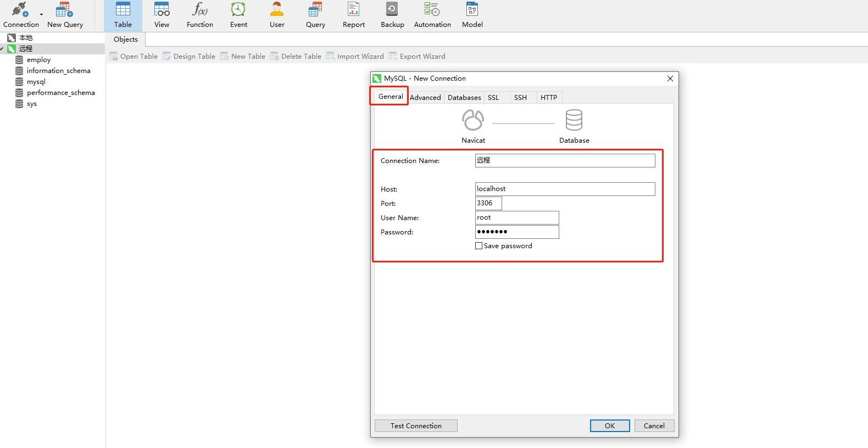The height and width of the screenshot is (448, 868).
Task: Click the sys database cylinder icon
Action: tap(19, 104)
